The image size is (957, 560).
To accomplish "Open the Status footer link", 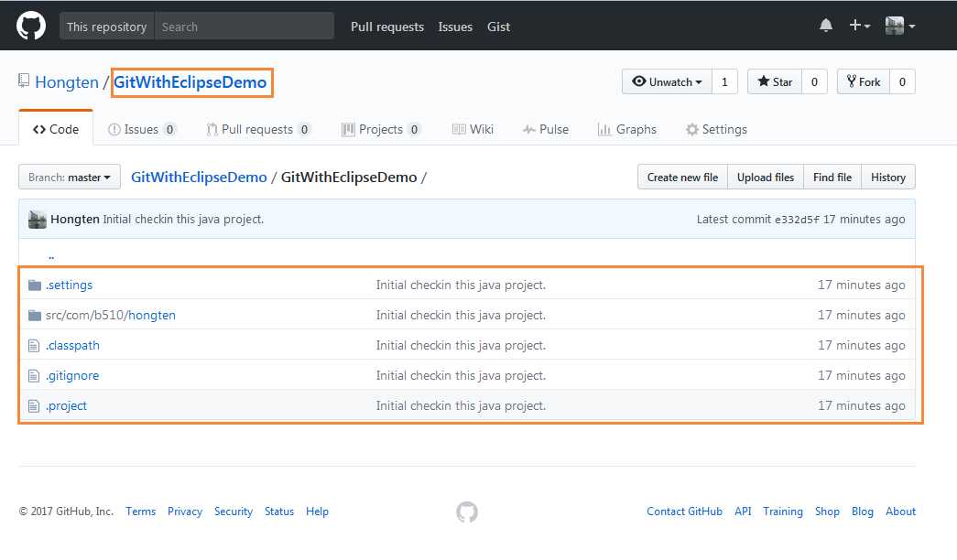I will coord(279,512).
